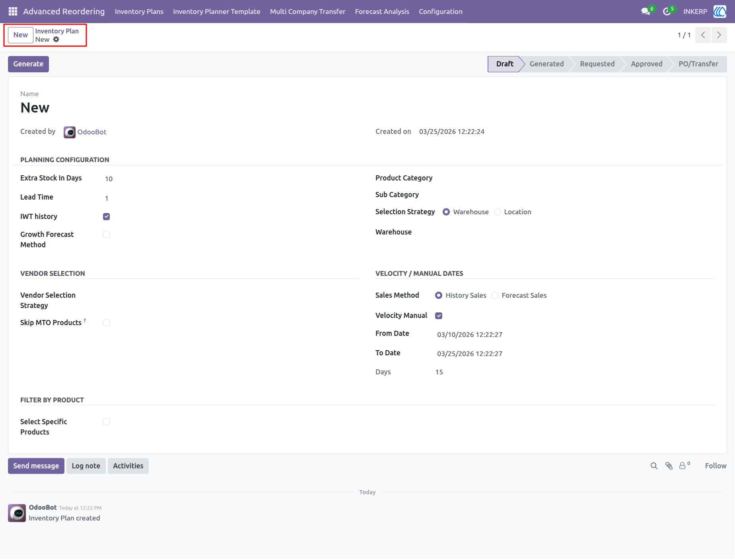The height and width of the screenshot is (560, 735).
Task: Enable the Growth Forecast Method checkbox
Action: click(x=106, y=234)
